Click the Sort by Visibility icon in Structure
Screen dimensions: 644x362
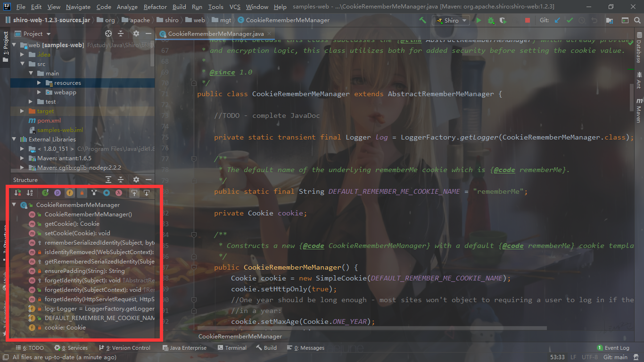coord(17,193)
